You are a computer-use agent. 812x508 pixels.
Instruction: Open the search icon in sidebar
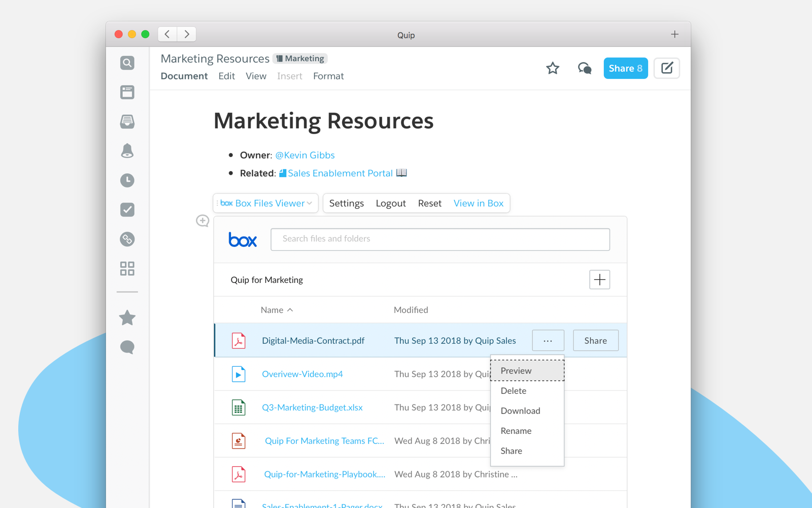coord(127,63)
